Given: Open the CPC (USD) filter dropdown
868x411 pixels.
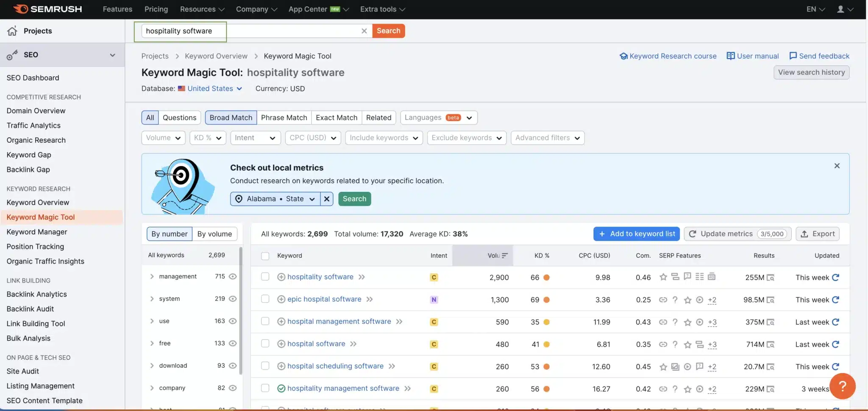Looking at the screenshot, I should point(313,138).
